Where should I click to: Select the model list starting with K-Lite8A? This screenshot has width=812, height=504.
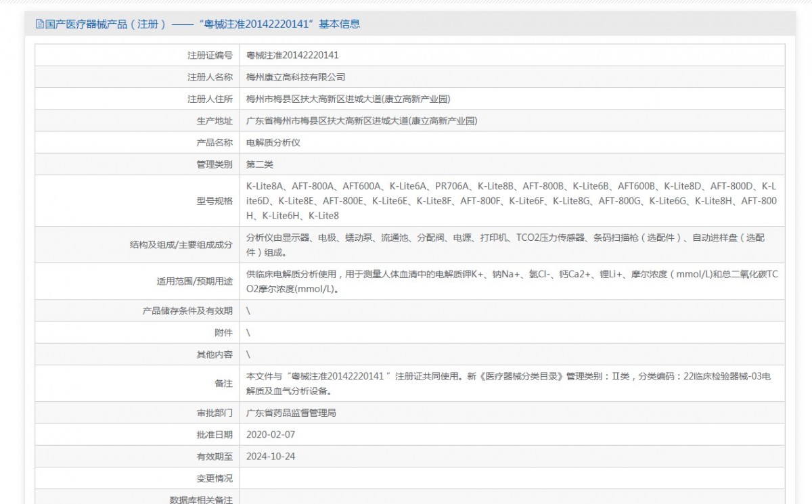(x=512, y=201)
